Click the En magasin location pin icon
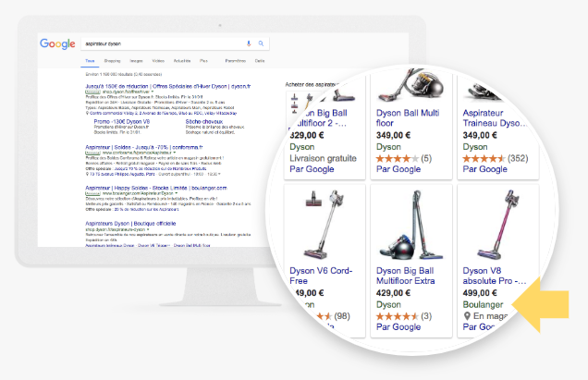The image size is (588, 380). click(x=467, y=316)
